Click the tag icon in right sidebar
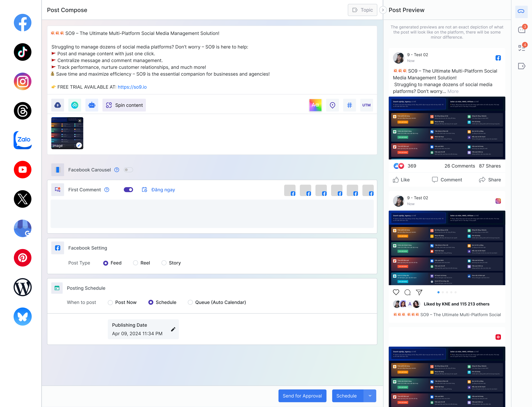 (522, 66)
